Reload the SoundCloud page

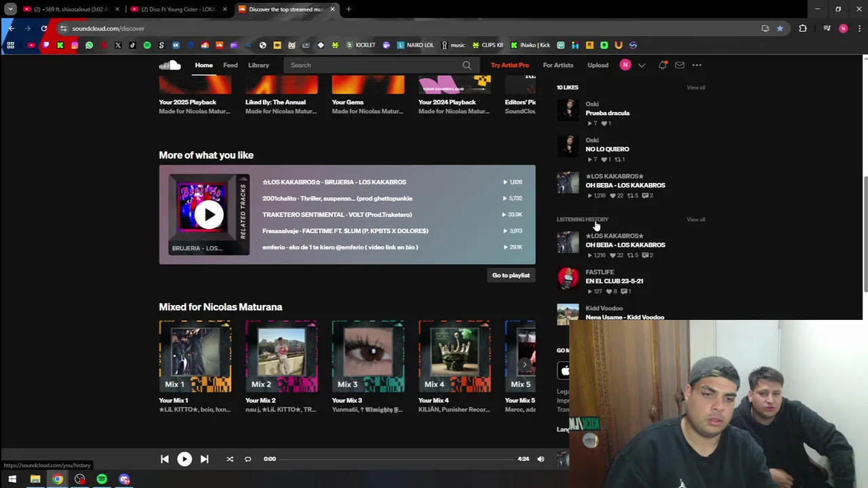tap(44, 28)
